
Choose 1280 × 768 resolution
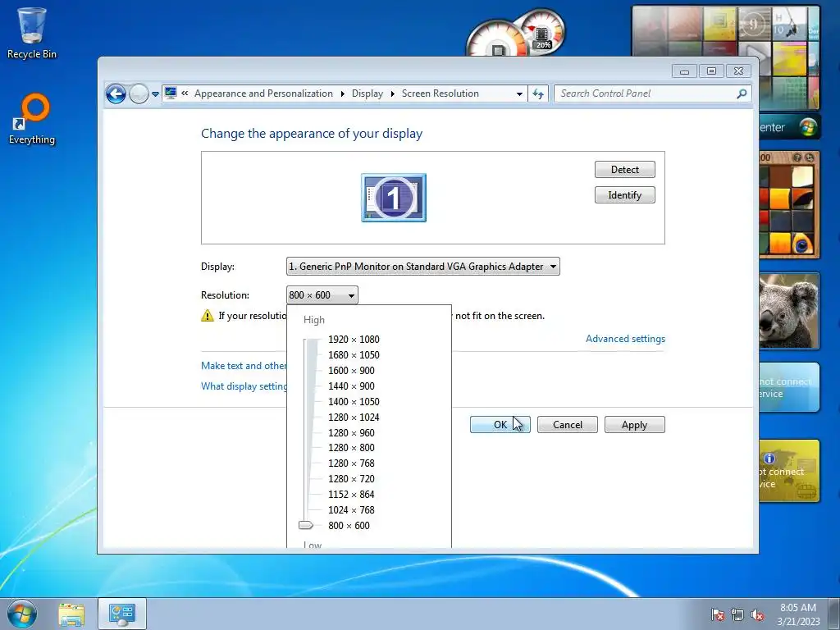pos(351,463)
